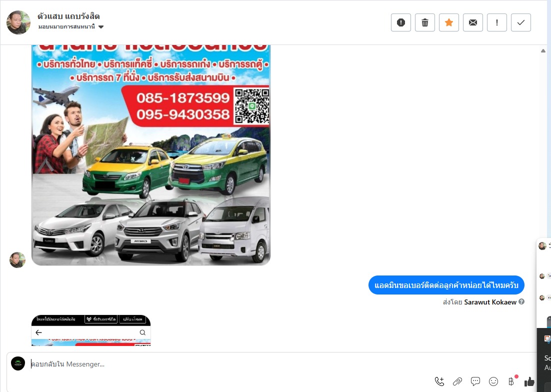Attach a file with the paperclip icon
Viewport: 551px width, 392px height.
click(x=457, y=381)
